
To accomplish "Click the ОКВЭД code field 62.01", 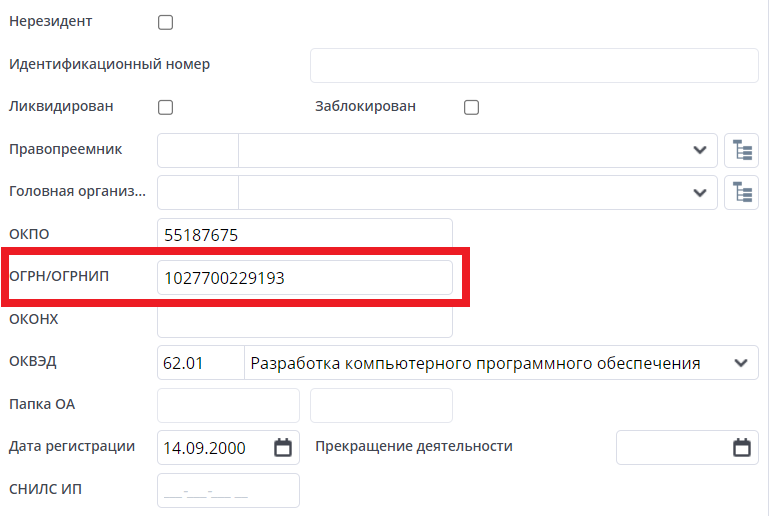I will [200, 363].
